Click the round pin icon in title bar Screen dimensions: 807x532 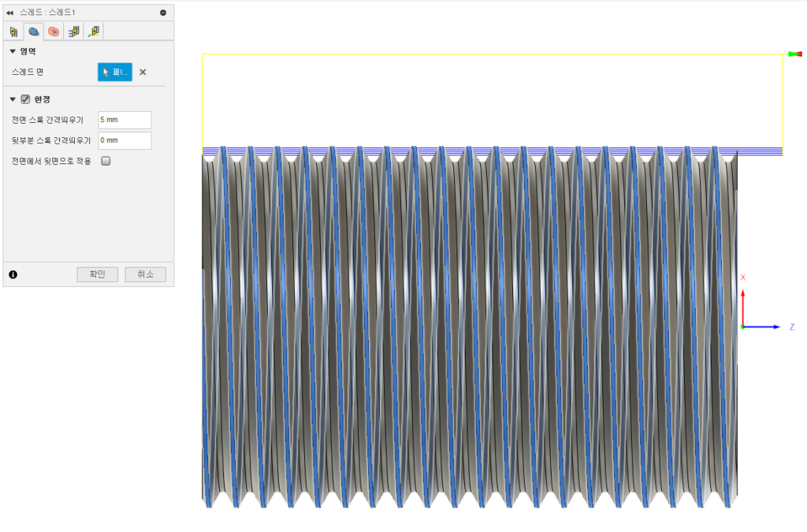[x=163, y=13]
